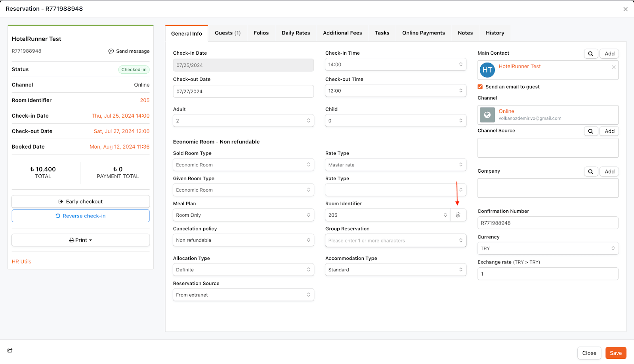Screen dimensions: 634x364
Task: Toggle Send an email to guest checkbox
Action: coord(480,87)
